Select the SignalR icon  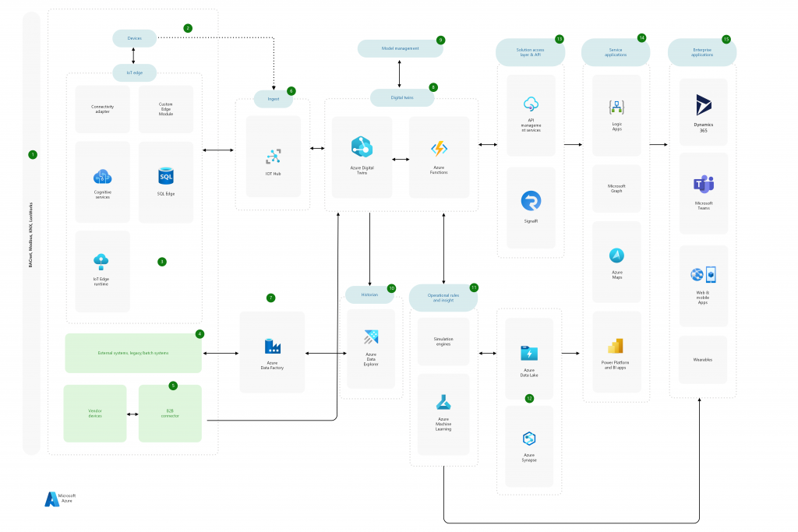click(x=531, y=201)
